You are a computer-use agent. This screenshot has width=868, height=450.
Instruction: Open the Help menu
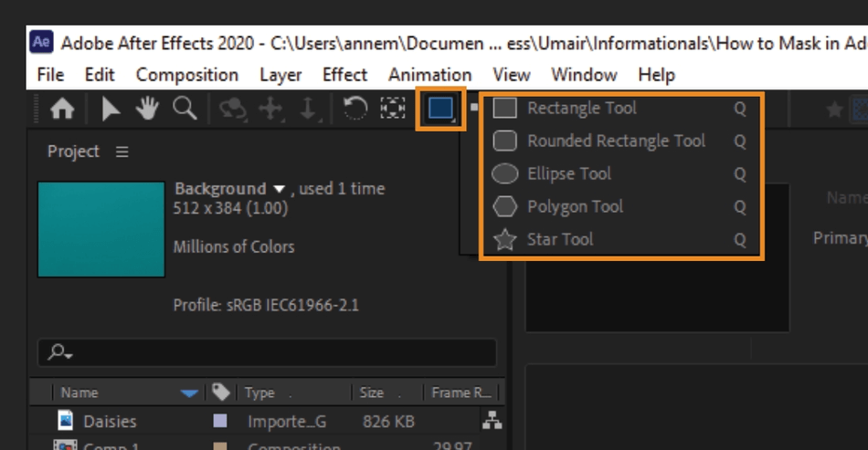pos(657,75)
